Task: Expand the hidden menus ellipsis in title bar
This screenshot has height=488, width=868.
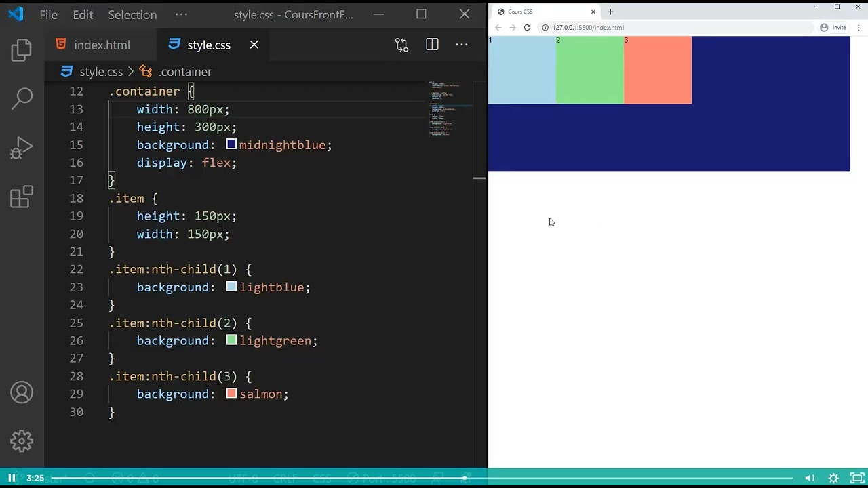Action: 181,14
